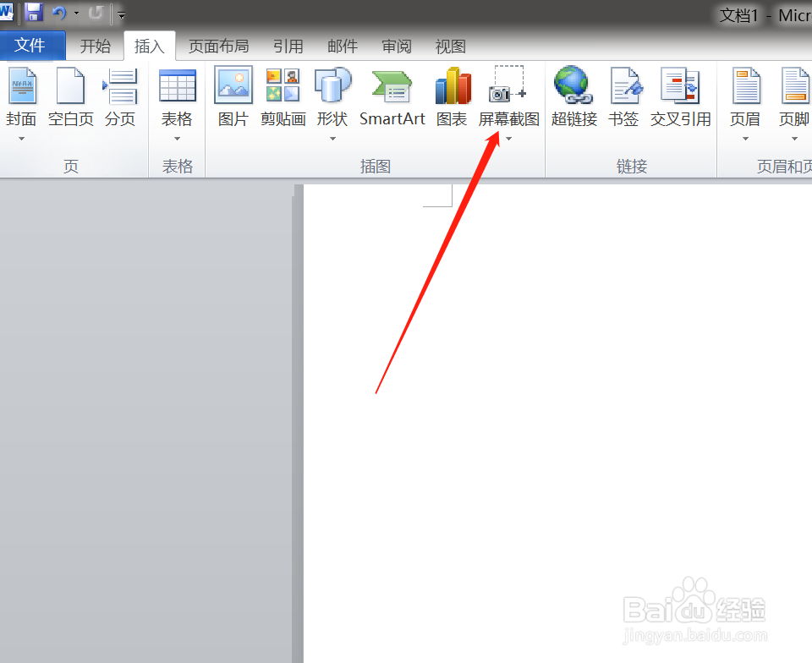The width and height of the screenshot is (812, 663).
Task: Click inside the blank document page
Action: [x=557, y=424]
